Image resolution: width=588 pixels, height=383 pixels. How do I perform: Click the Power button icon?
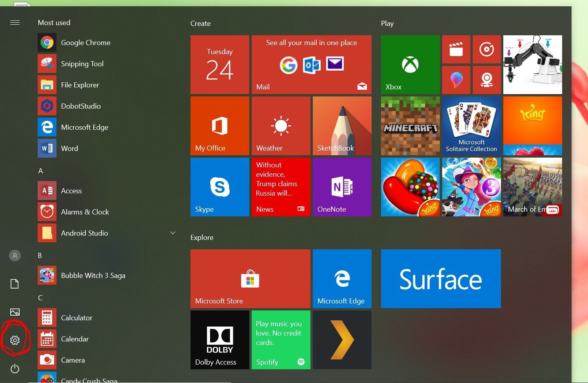point(15,368)
